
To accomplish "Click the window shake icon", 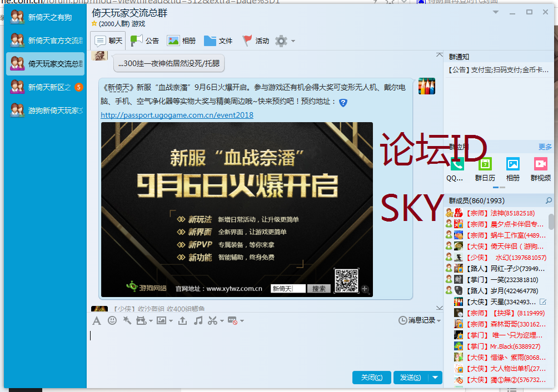I will [x=127, y=320].
